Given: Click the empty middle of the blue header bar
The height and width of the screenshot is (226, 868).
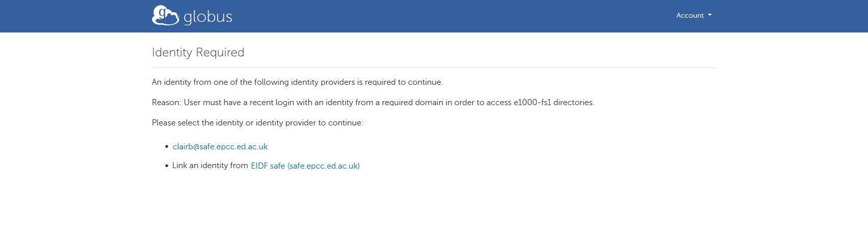Looking at the screenshot, I should click(x=432, y=16).
